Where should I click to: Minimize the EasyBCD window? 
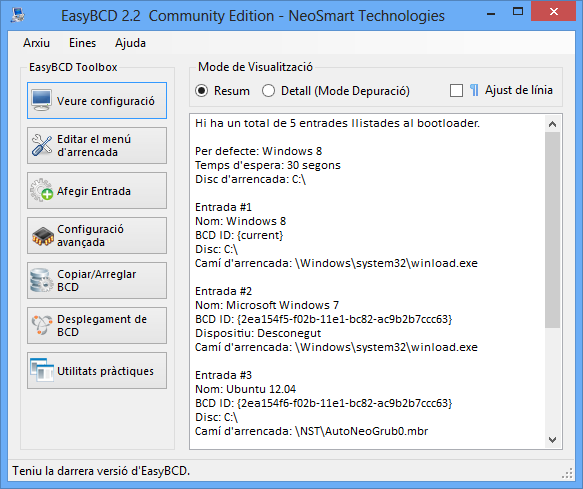[x=491, y=13]
